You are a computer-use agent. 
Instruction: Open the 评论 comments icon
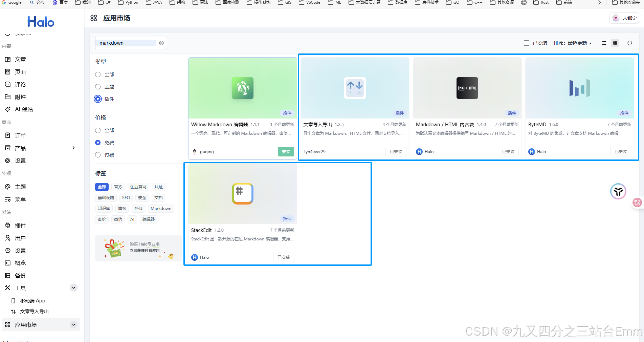coord(8,84)
